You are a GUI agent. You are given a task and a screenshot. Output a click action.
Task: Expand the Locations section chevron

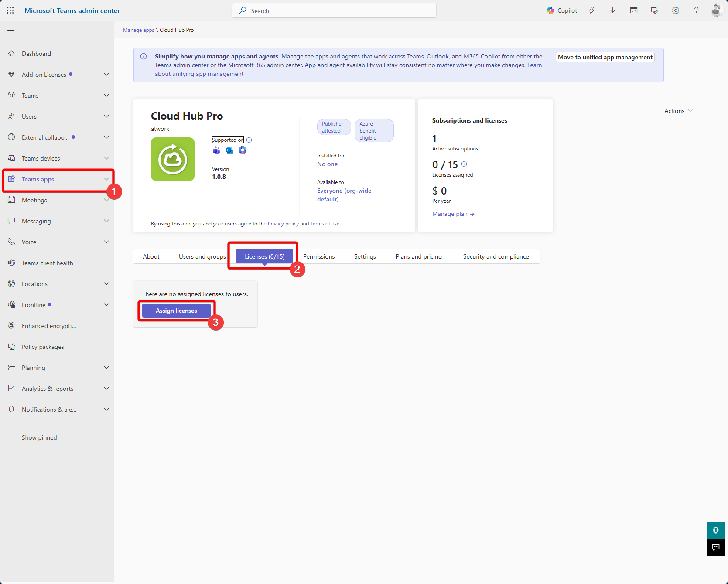click(106, 284)
